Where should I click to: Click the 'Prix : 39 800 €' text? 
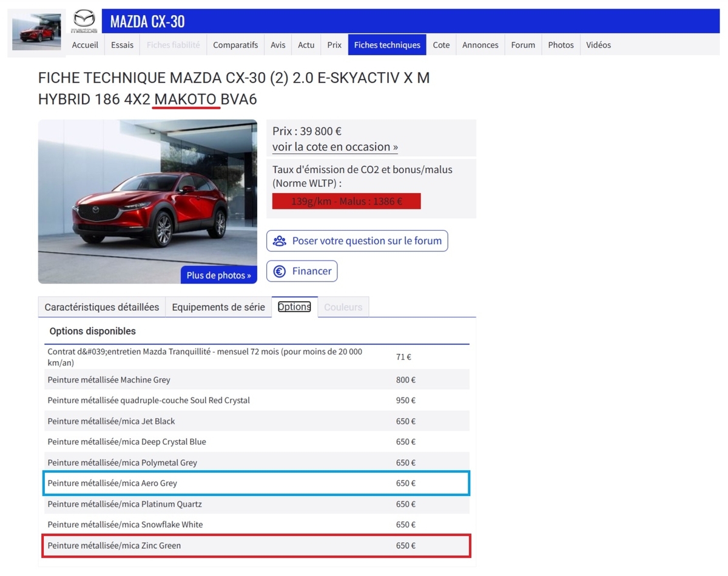pyautogui.click(x=307, y=131)
